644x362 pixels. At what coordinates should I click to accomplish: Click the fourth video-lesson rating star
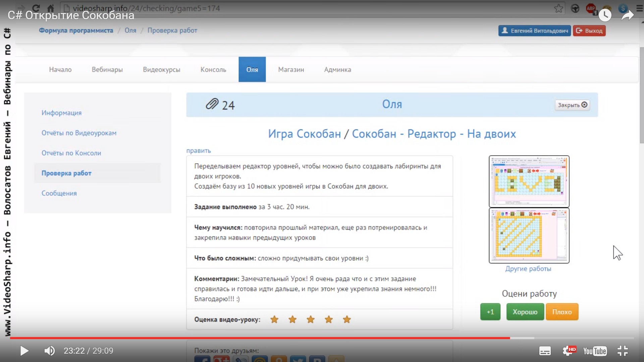(x=329, y=319)
